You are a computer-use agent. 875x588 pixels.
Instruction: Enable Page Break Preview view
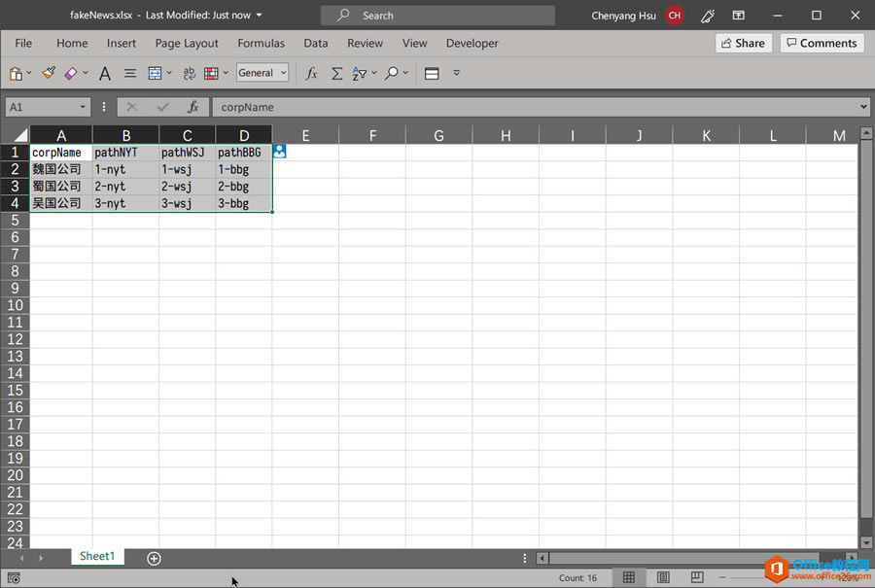point(697,577)
